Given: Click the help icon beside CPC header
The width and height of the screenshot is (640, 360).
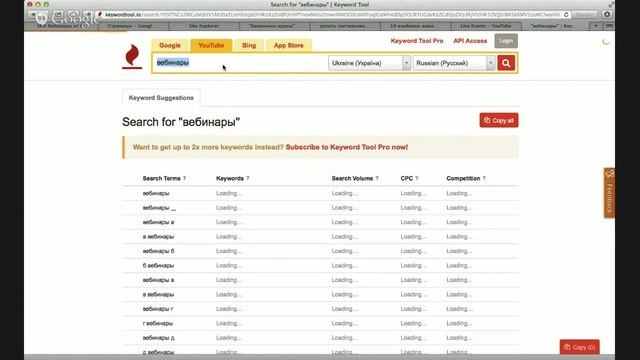Looking at the screenshot, I should (x=417, y=178).
